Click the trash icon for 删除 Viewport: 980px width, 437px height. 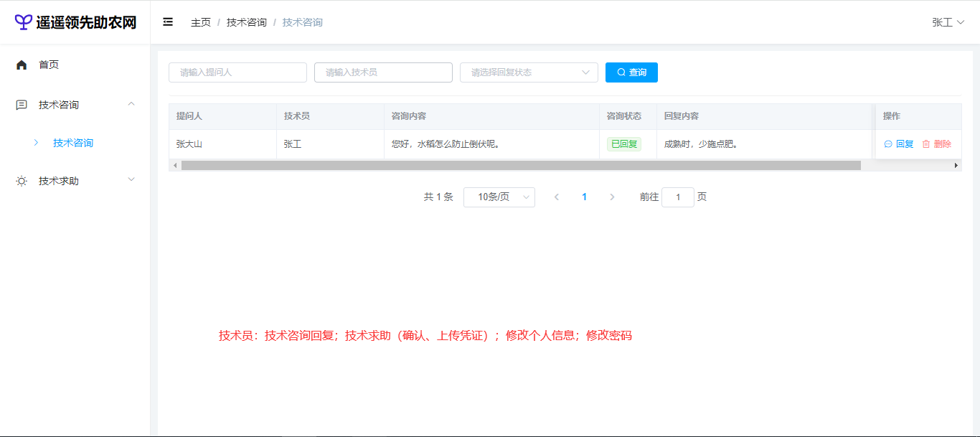(926, 144)
